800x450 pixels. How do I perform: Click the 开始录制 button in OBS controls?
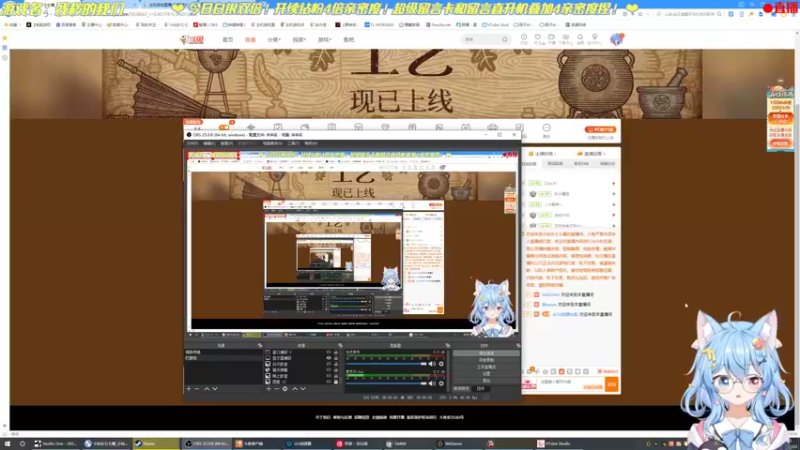tap(486, 360)
